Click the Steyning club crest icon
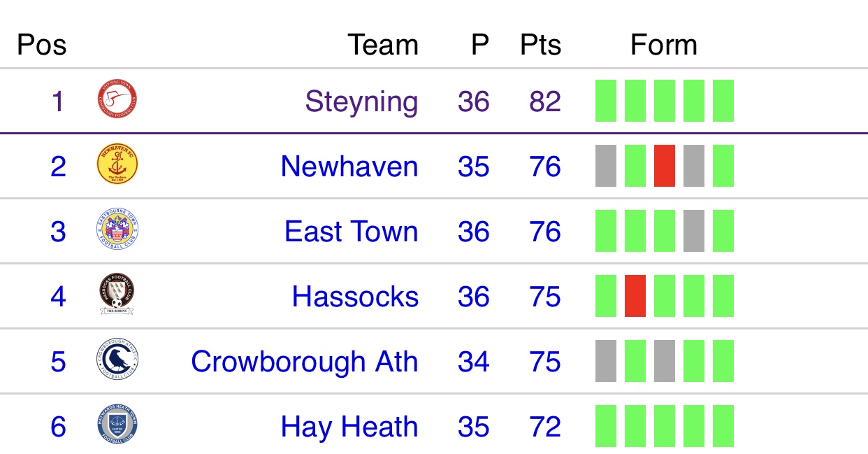Screen dimensions: 868x454 (x=117, y=101)
